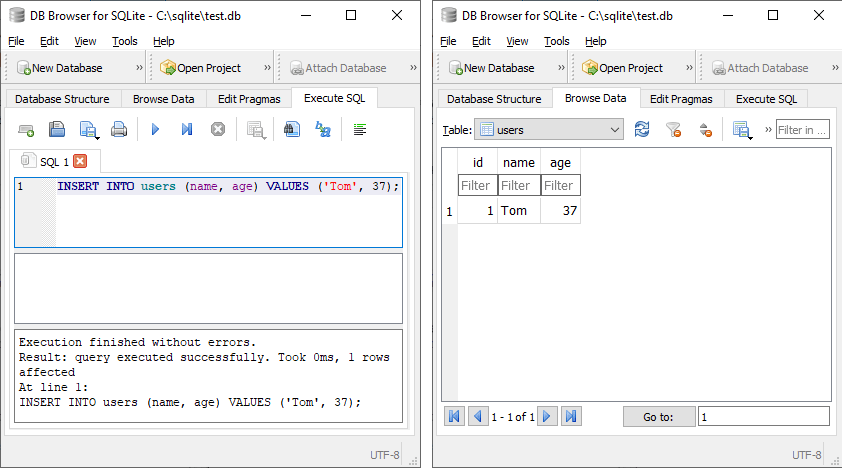
Task: Expand the Browse Data toolbar overflow chevron
Action: click(768, 129)
